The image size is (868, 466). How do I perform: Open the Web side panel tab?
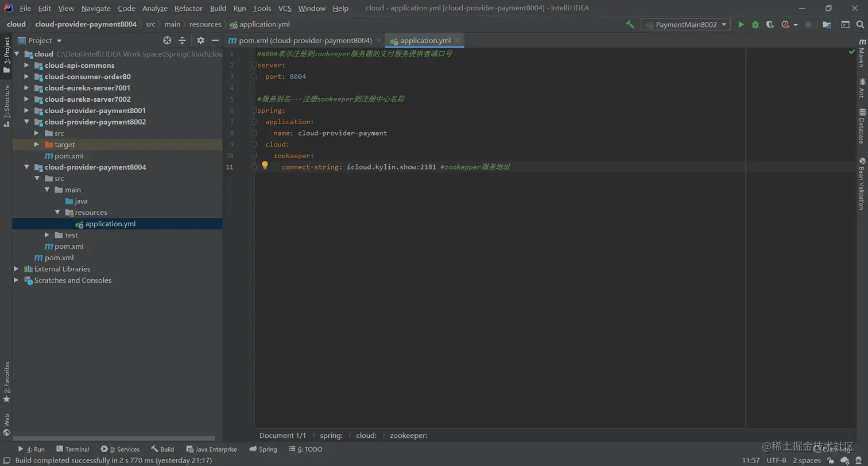tap(6, 425)
